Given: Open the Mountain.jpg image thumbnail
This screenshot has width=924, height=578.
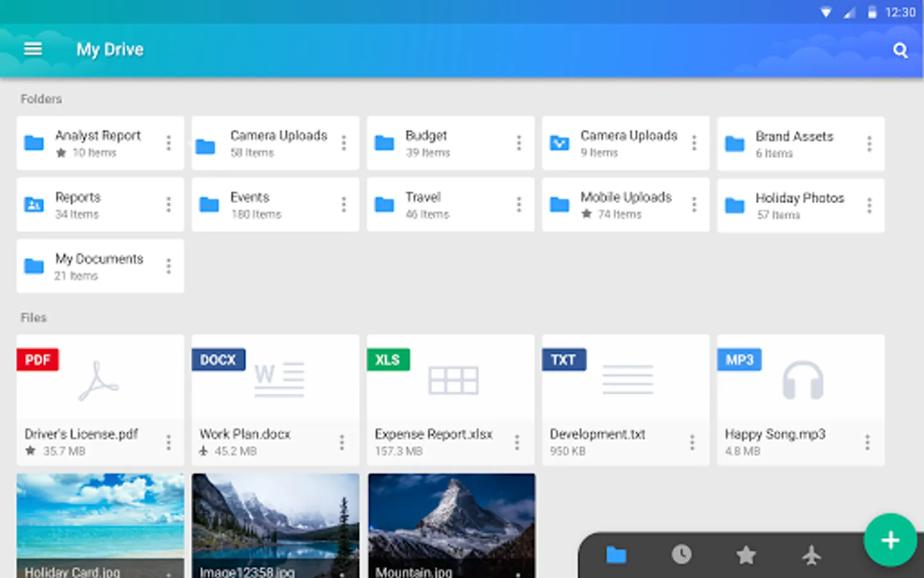Looking at the screenshot, I should (452, 526).
